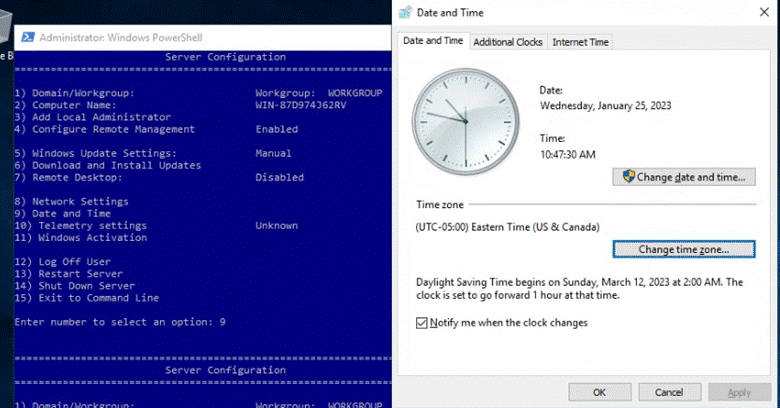
Task: Click the shield icon on Change date and time
Action: (x=629, y=176)
